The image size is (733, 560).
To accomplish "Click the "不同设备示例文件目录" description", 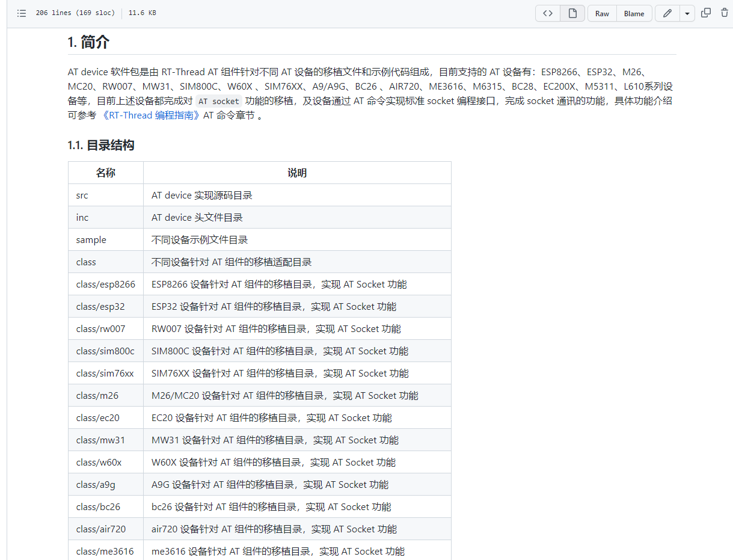I will tap(200, 239).
